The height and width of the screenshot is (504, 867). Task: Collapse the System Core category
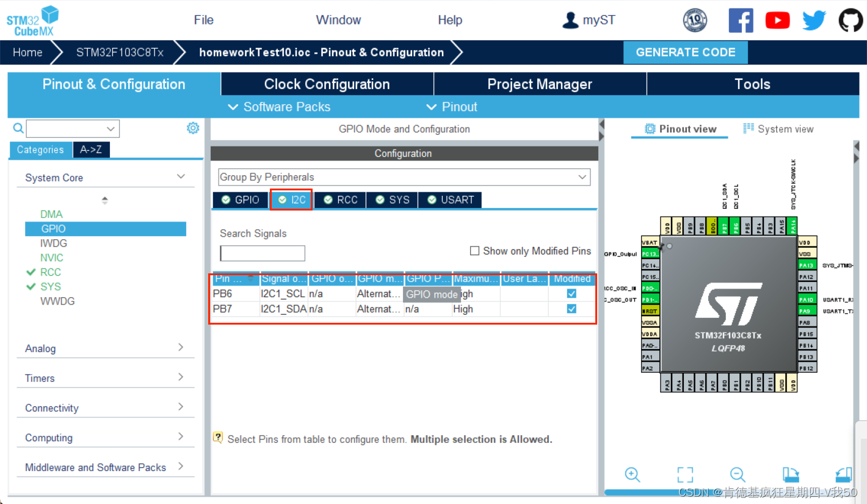[x=181, y=177]
